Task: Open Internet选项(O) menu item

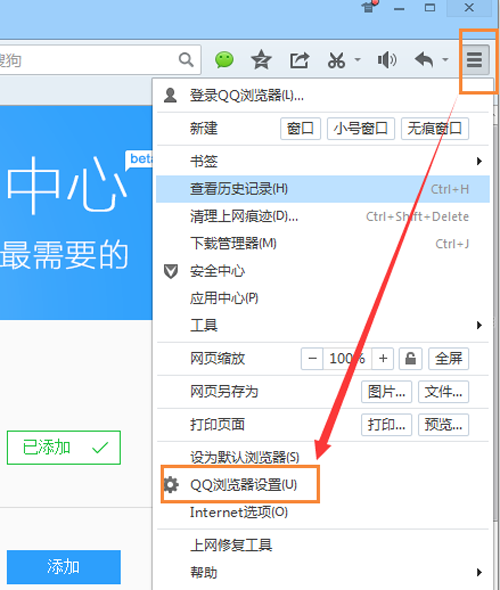Action: pos(323,512)
